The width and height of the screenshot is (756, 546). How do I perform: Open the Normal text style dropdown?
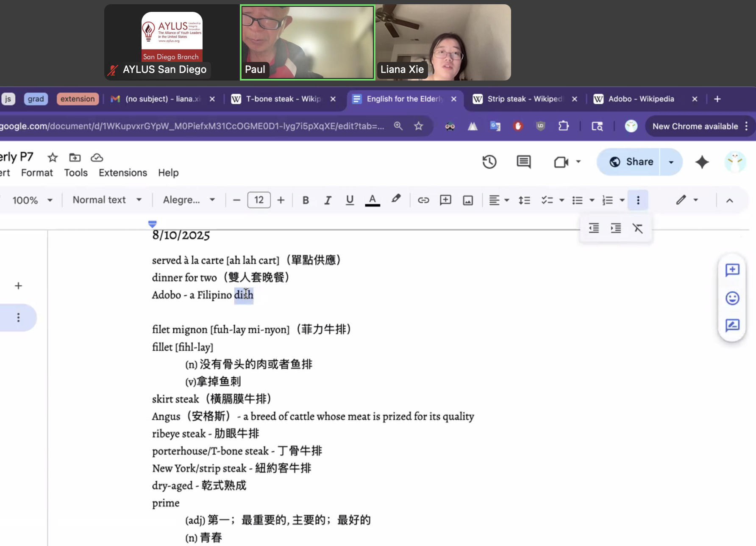pos(107,200)
